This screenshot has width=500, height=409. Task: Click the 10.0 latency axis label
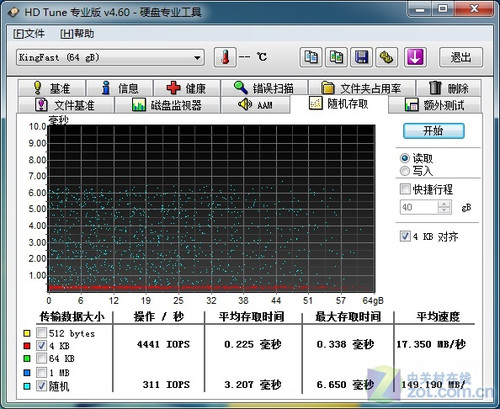pos(37,127)
